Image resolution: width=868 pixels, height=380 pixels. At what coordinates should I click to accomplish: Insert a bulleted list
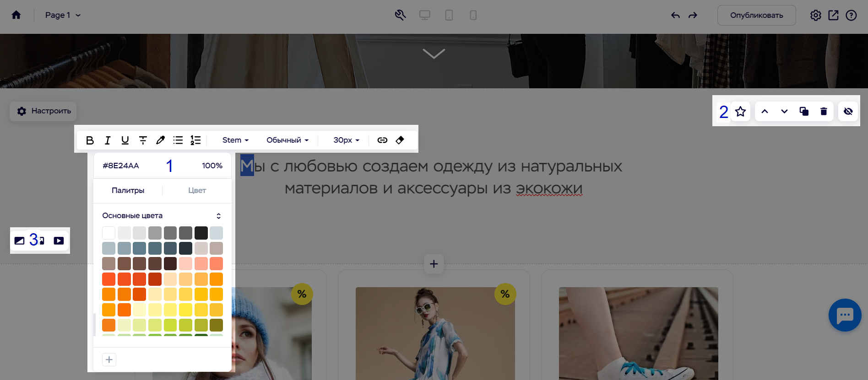(178, 140)
